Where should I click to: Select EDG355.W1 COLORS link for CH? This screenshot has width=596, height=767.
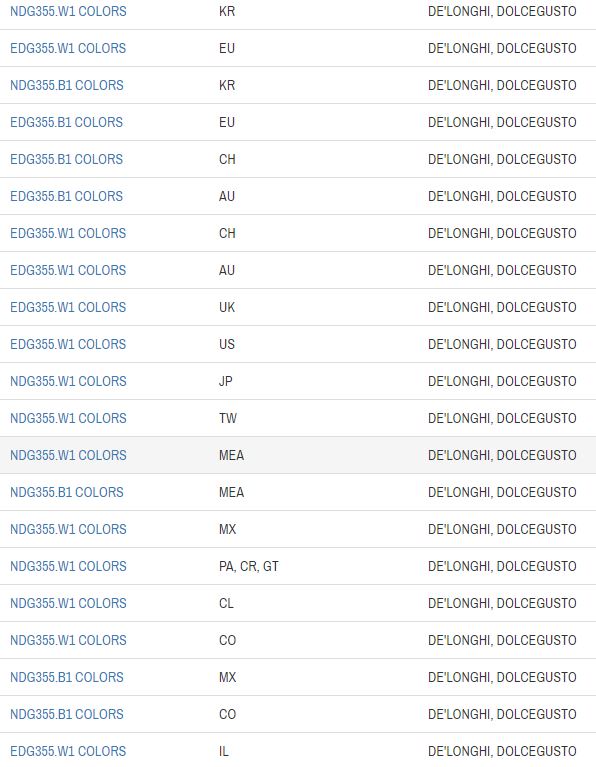coord(68,233)
